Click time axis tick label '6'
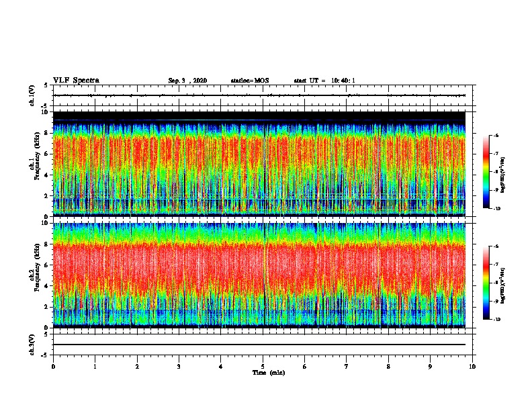Screen dimensions: 532x411 pyautogui.click(x=305, y=366)
